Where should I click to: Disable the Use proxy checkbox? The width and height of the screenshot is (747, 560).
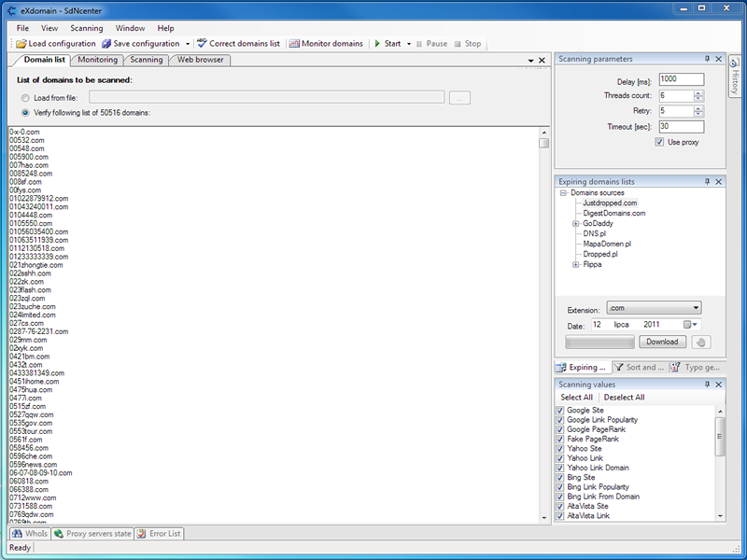tap(659, 142)
